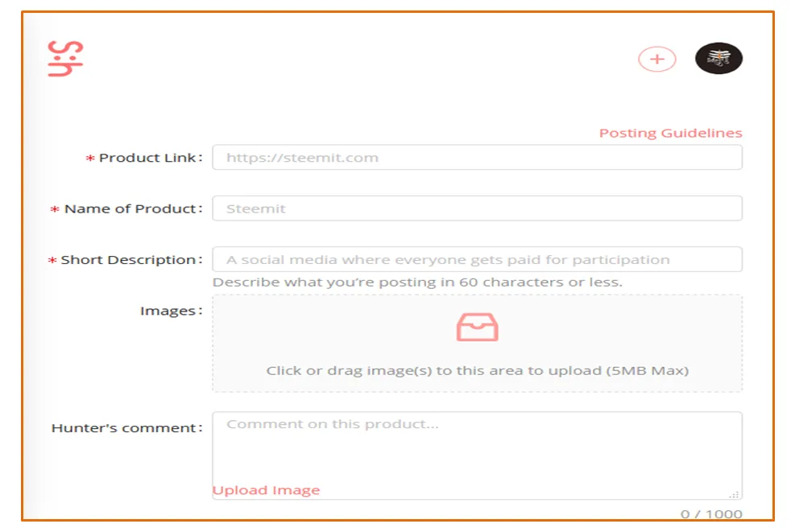Viewport: 795px width, 532px height.
Task: Click the plus icon to create a new post
Action: click(656, 59)
